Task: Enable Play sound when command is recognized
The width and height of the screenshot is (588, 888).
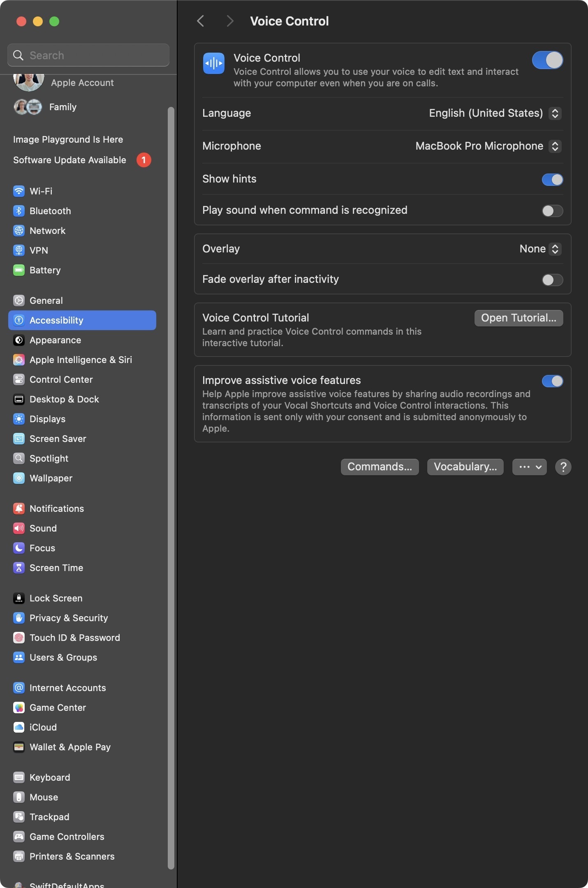Action: (x=552, y=211)
